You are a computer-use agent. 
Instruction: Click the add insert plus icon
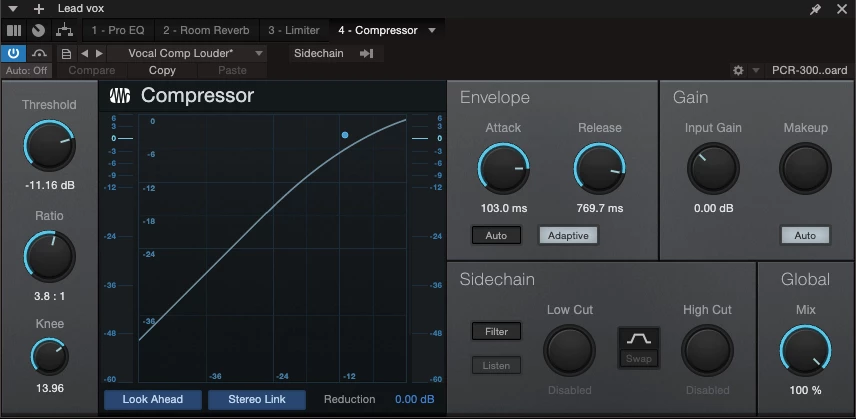tap(39, 9)
